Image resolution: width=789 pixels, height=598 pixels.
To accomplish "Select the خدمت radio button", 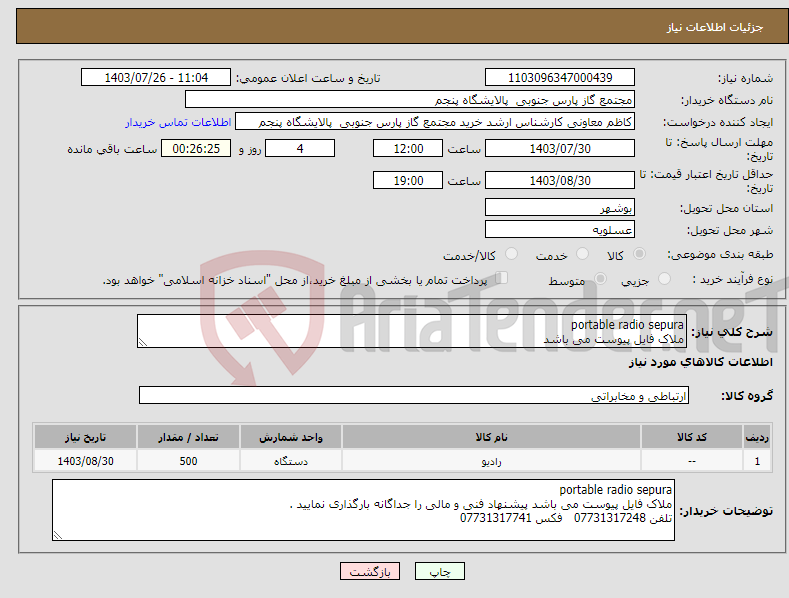I will pyautogui.click(x=582, y=254).
